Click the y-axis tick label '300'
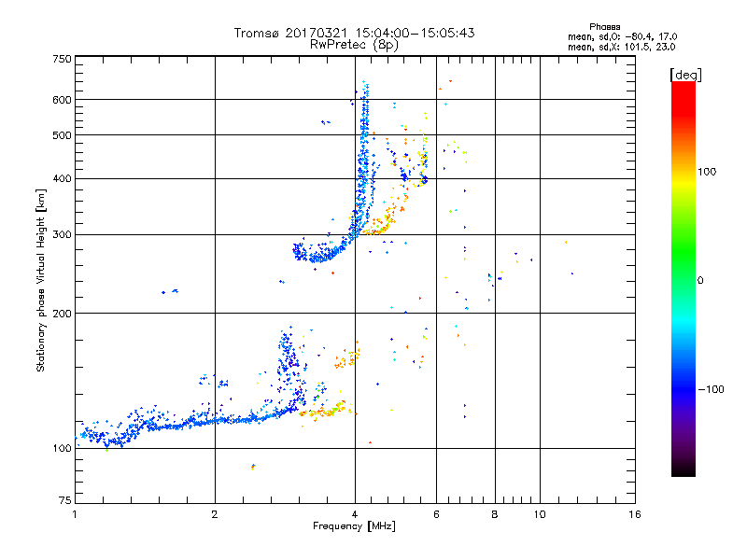 (63, 235)
